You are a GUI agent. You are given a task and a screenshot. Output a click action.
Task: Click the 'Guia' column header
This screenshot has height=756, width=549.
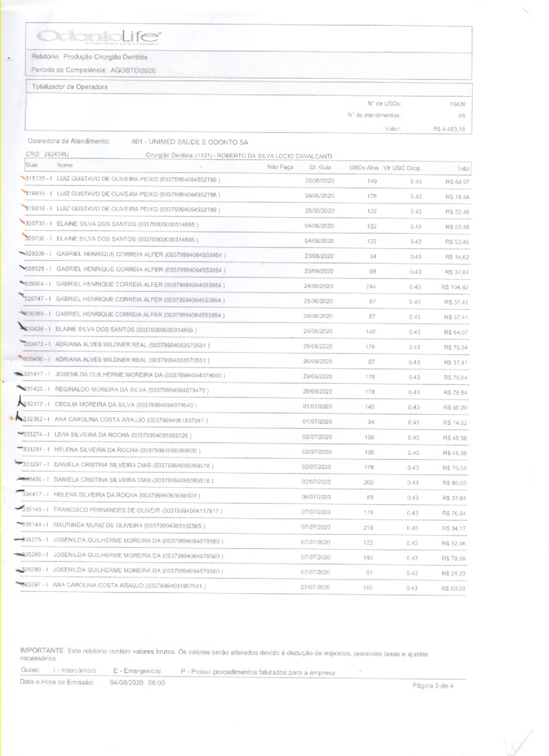coord(32,165)
